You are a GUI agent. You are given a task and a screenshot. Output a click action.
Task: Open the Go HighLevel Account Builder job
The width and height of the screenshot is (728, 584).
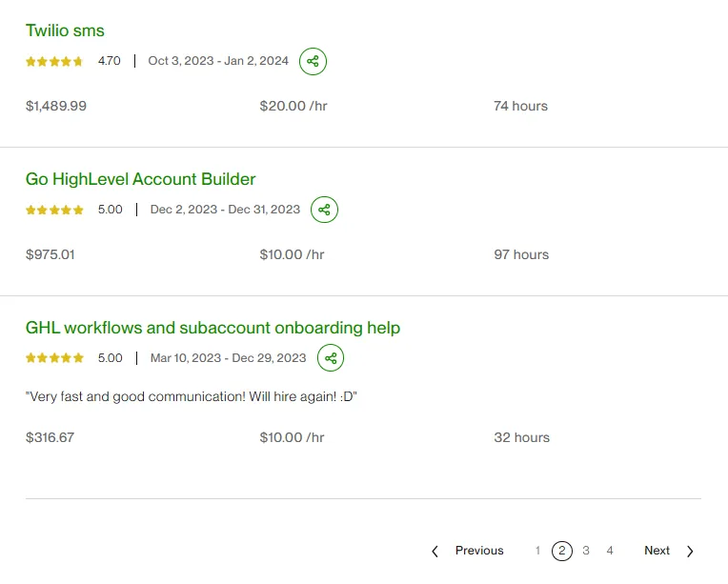click(x=140, y=179)
